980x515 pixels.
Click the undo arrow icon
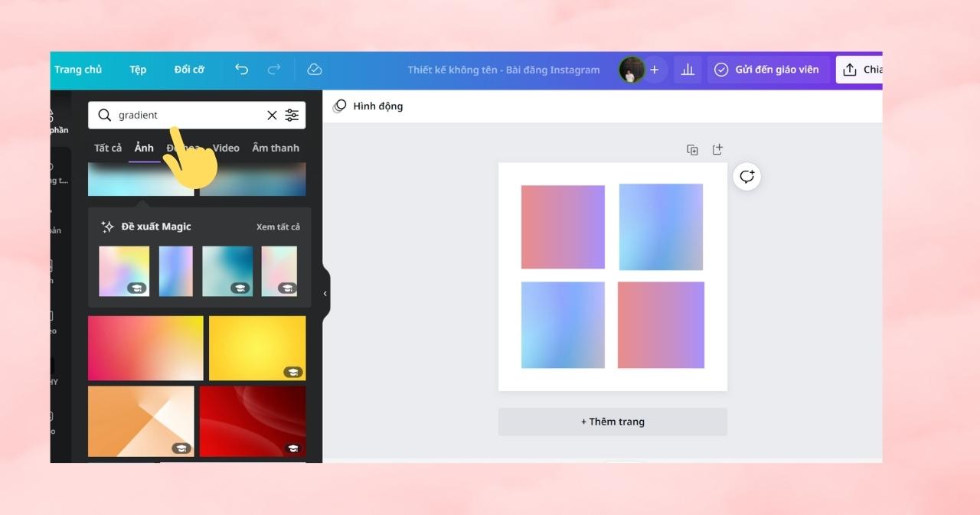(241, 70)
